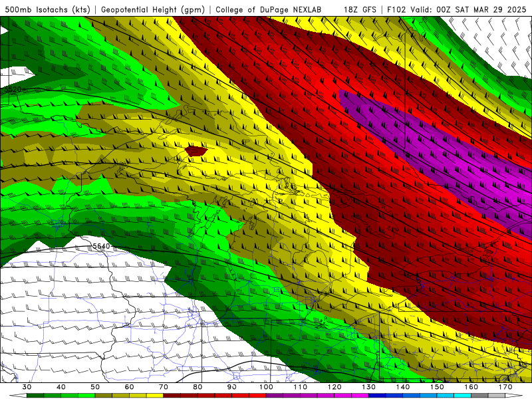The width and height of the screenshot is (532, 399).
Task: Click the 'F102 Valid: 00Z SAT MAR 29 2025' text
Action: point(457,9)
